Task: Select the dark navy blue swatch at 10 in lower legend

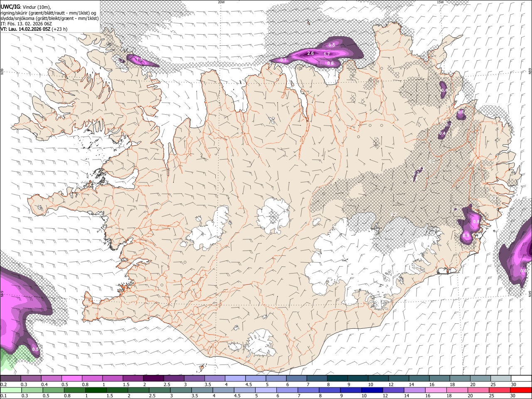Action: coord(372,390)
